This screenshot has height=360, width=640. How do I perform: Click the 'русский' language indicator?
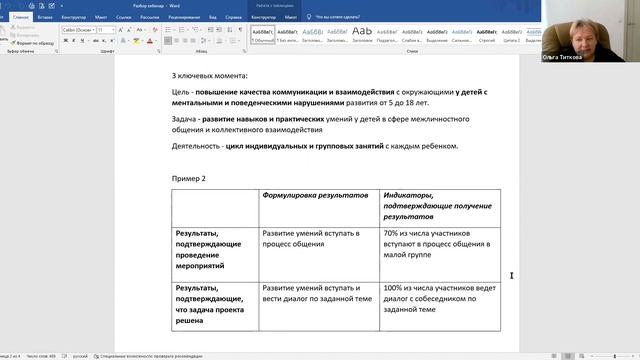click(x=80, y=356)
